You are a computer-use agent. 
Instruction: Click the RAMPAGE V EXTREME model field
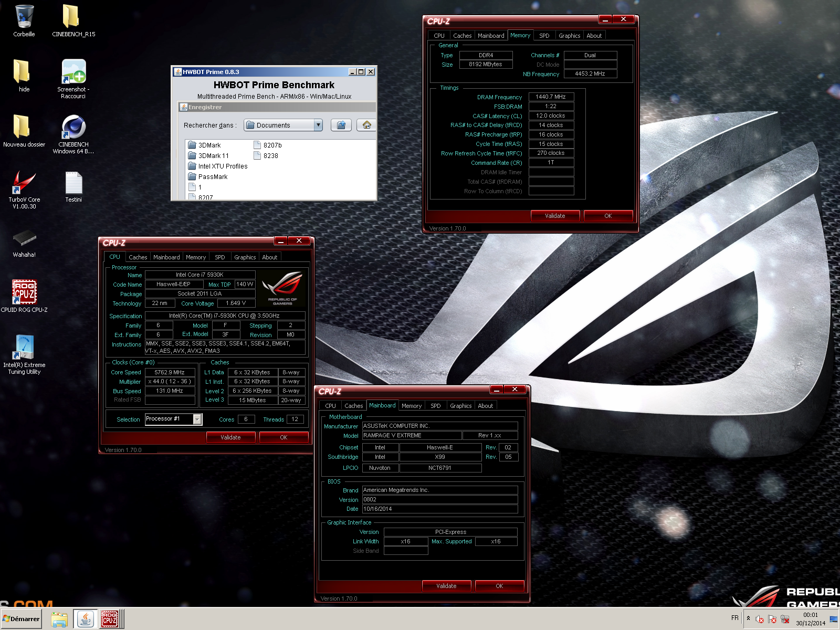(x=412, y=435)
